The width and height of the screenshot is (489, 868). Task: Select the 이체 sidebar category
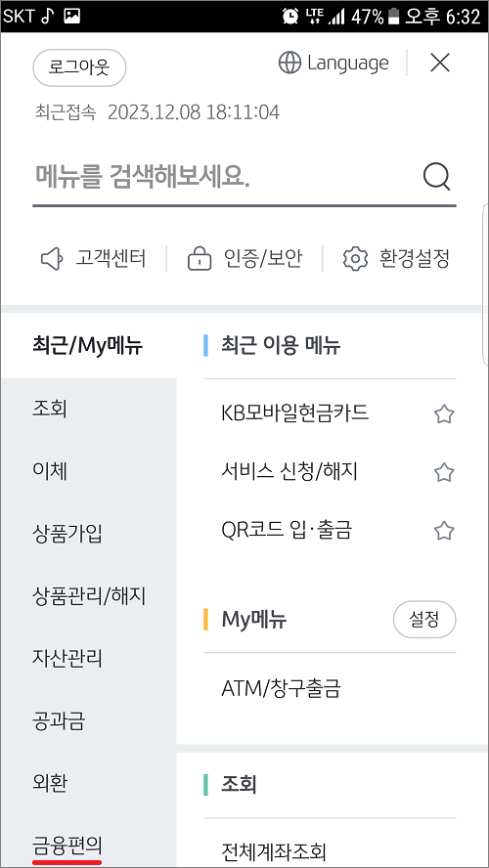50,472
